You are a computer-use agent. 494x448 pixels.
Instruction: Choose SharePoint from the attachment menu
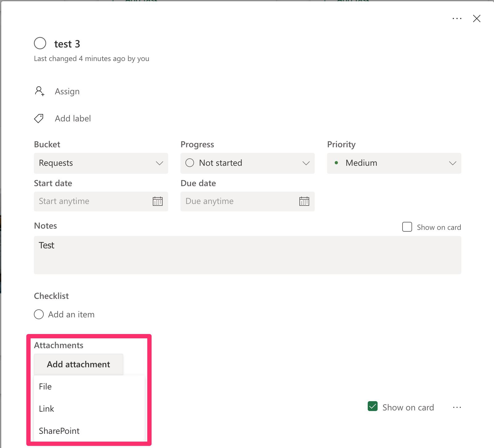59,431
